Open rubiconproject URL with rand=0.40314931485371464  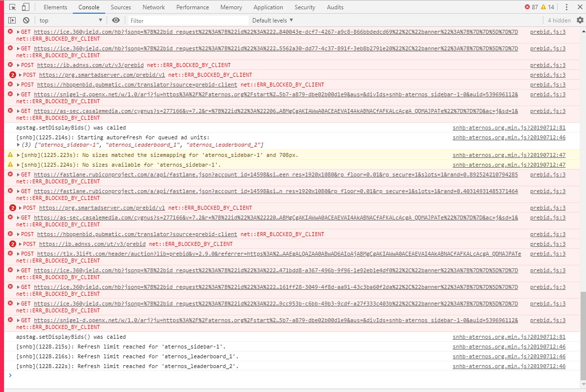[276, 191]
